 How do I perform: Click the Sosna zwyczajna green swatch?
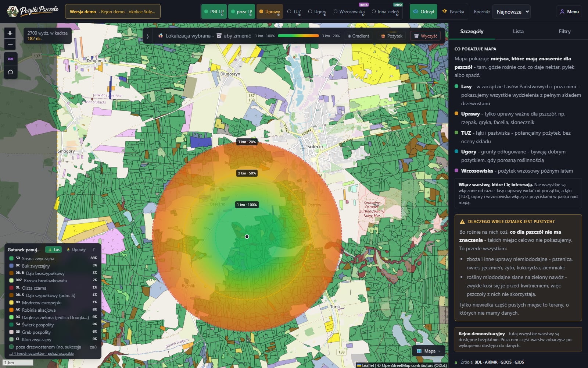point(11,258)
